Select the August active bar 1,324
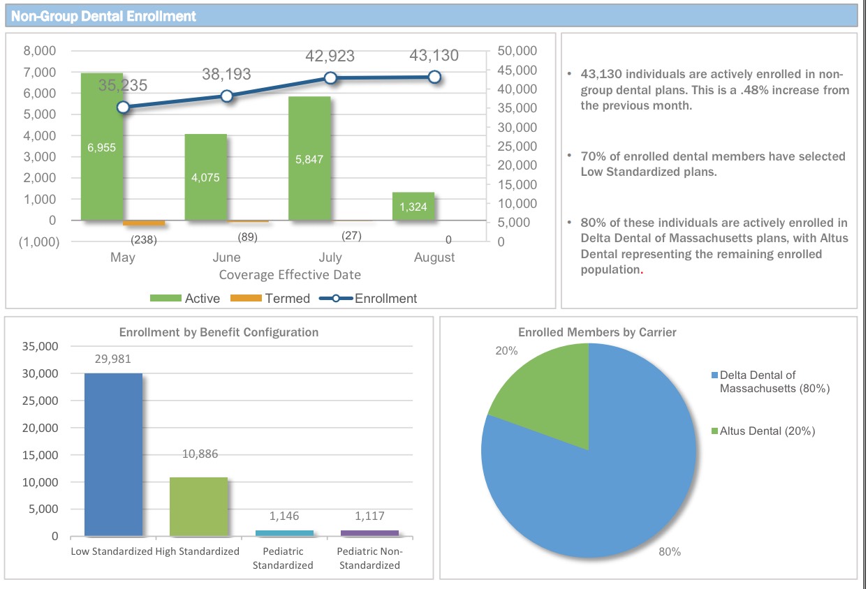Viewport: 868px width, 589px height. click(413, 207)
